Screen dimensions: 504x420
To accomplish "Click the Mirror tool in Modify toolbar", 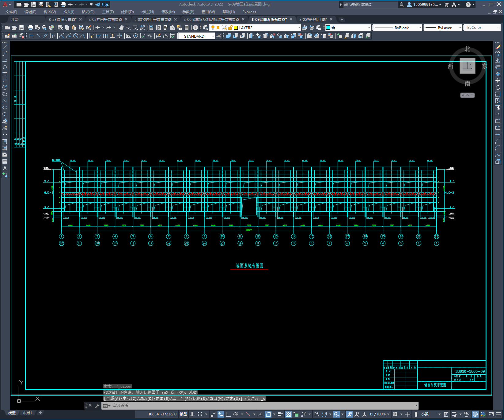I will (x=498, y=61).
